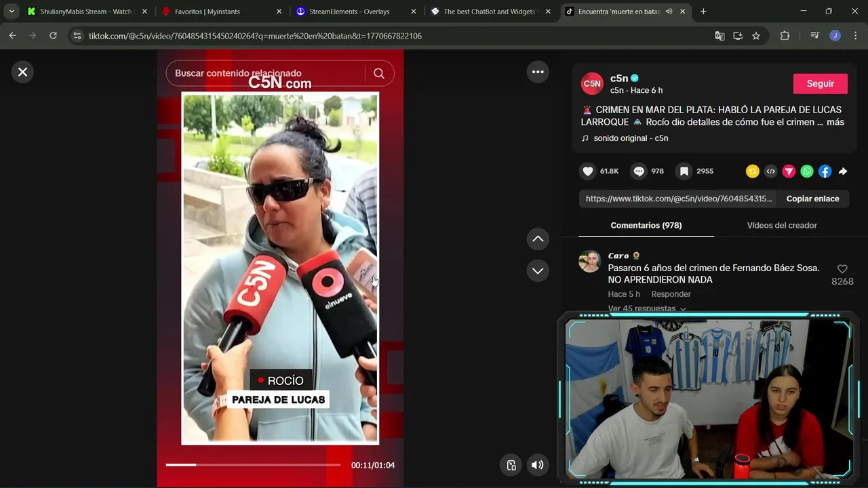Save the video with the bookmark icon
This screenshot has width=868, height=488.
684,171
